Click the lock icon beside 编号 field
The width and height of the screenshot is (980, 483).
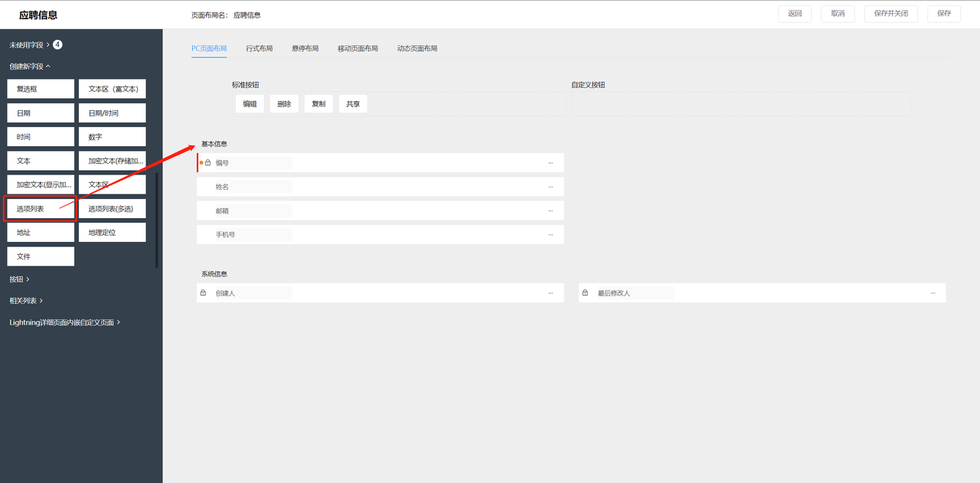[x=207, y=163]
